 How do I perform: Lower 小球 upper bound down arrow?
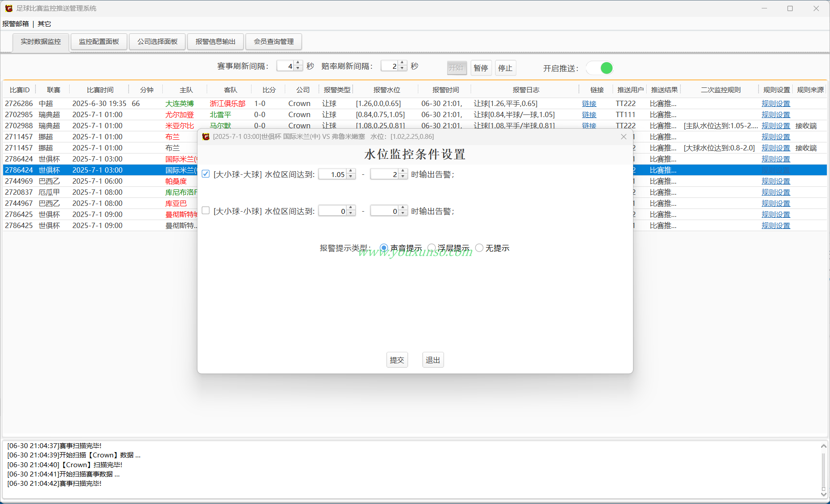coord(403,214)
